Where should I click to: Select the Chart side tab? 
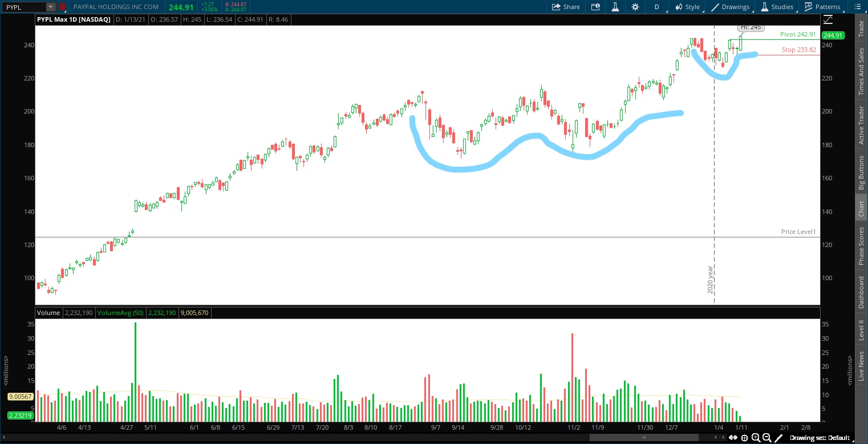[x=861, y=208]
